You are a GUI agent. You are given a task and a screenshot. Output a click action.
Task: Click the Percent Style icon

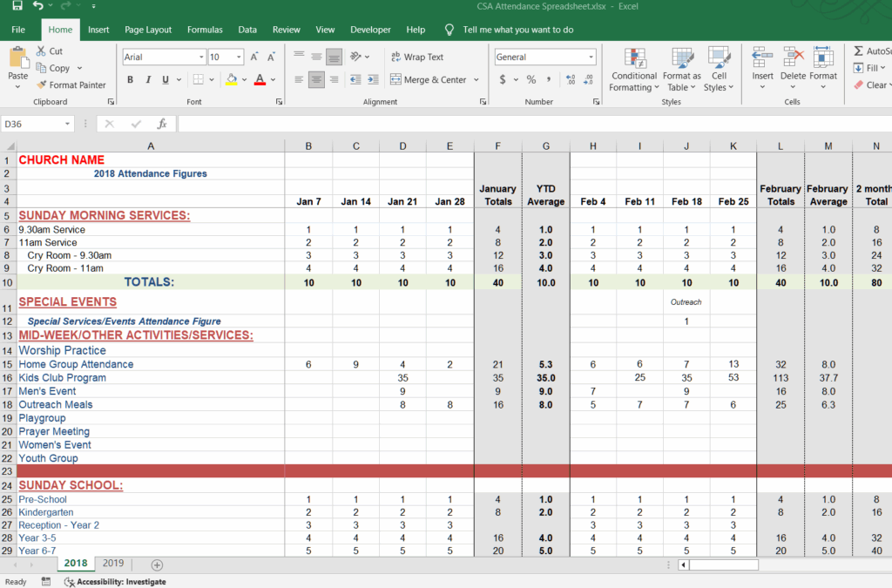(530, 79)
